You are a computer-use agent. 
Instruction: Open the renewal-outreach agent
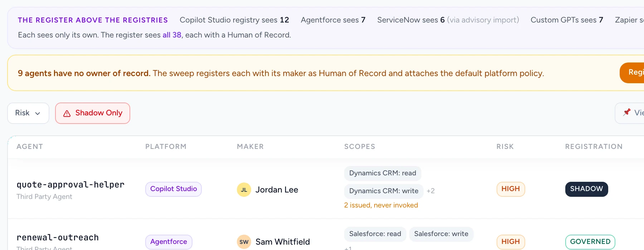58,237
